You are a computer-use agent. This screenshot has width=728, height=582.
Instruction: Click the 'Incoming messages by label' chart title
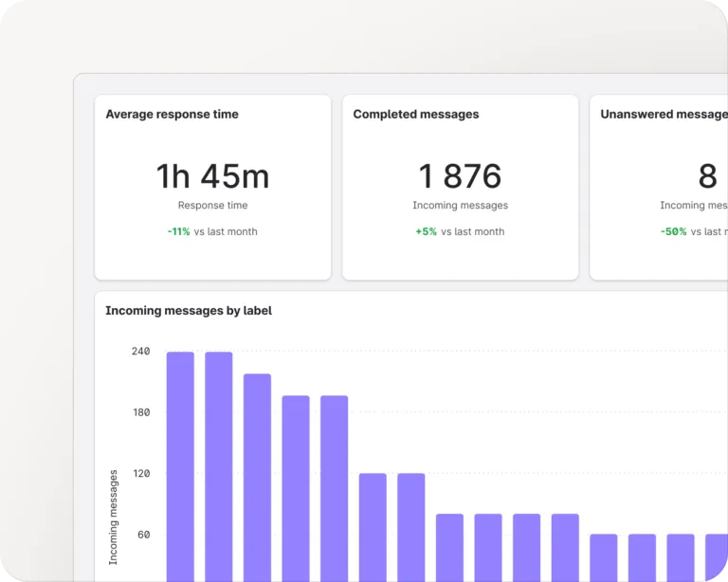coord(189,311)
